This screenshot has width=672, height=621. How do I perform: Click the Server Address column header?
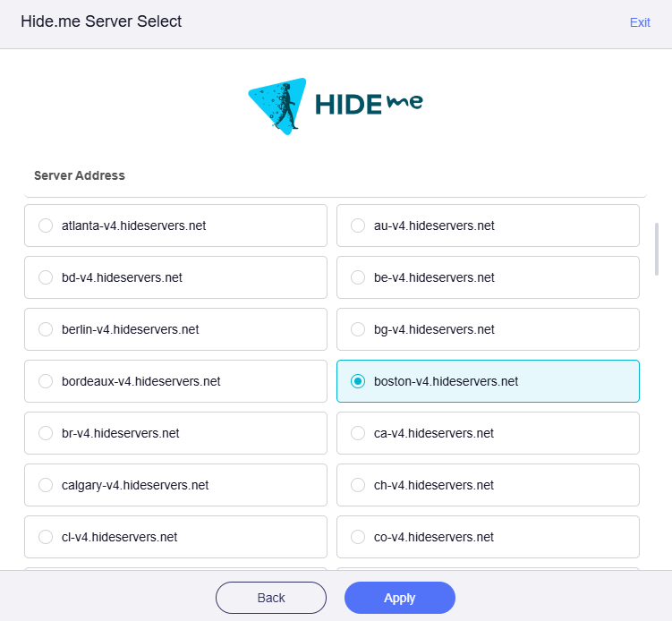80,175
